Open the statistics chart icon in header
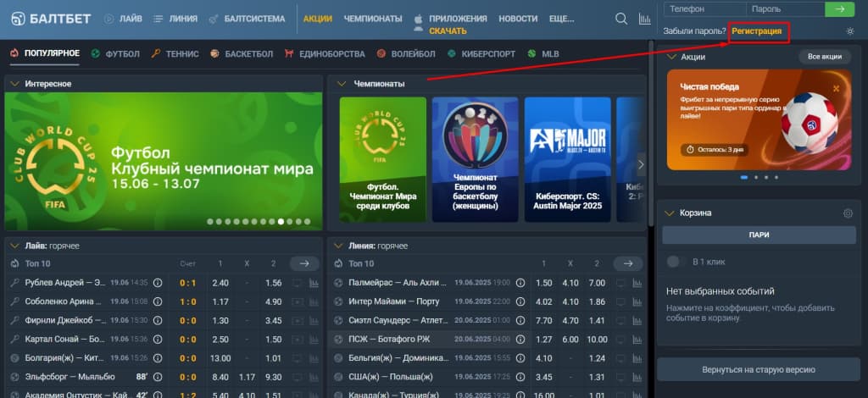 click(x=644, y=19)
